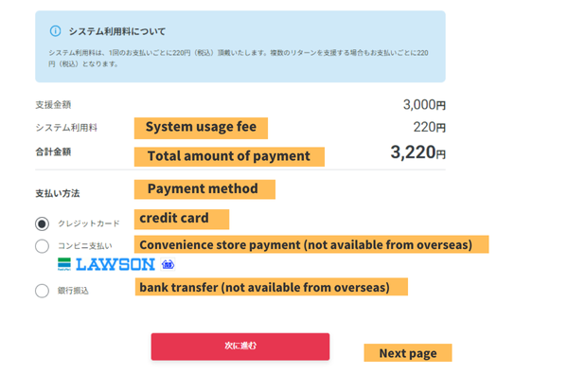Click the blue Ministop icon after LAWSON
This screenshot has width=568, height=392.
(x=168, y=264)
